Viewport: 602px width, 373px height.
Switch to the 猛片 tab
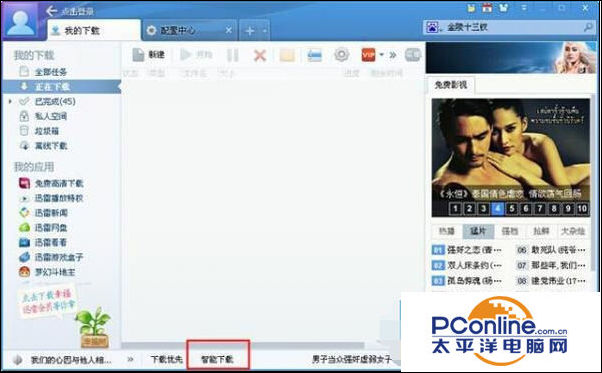(478, 231)
